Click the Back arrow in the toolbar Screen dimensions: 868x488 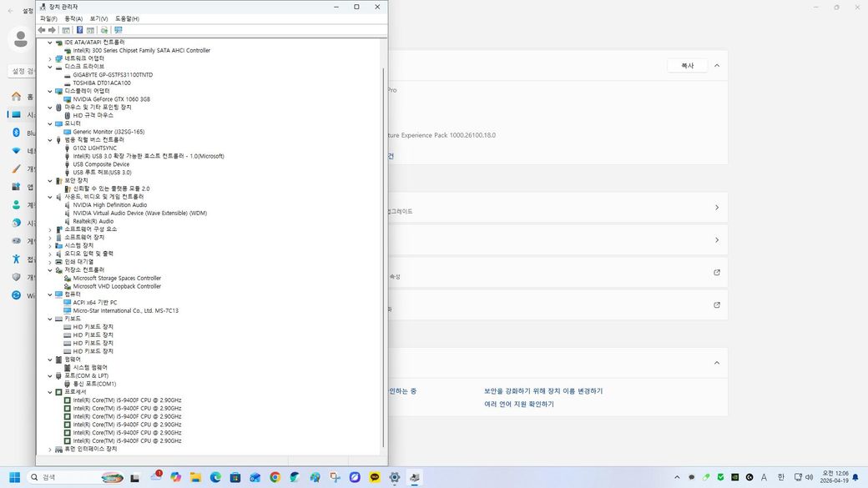[x=42, y=30]
